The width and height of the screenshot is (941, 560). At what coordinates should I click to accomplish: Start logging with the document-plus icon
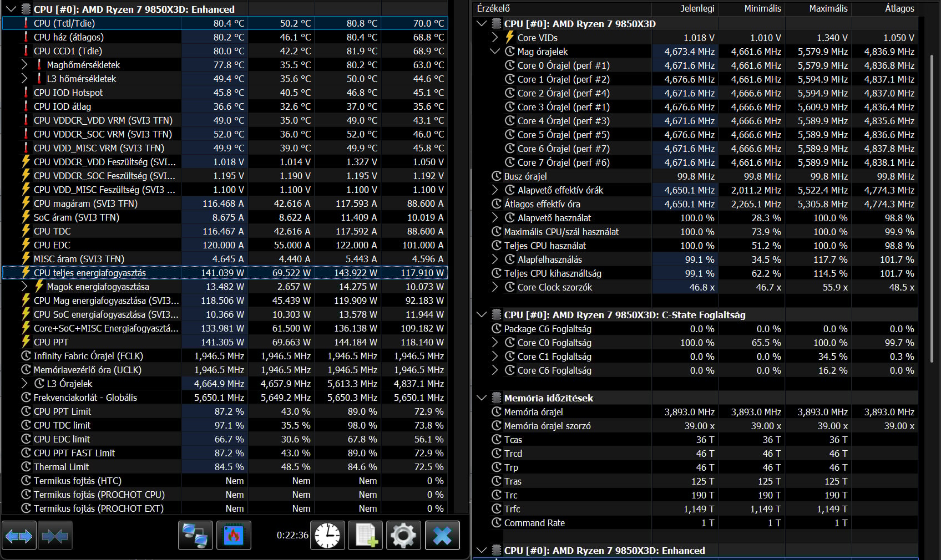[366, 536]
